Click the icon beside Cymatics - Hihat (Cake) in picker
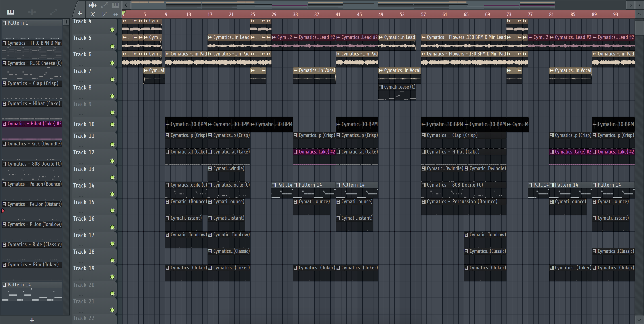Screen dimensions: 644x324 (4, 104)
